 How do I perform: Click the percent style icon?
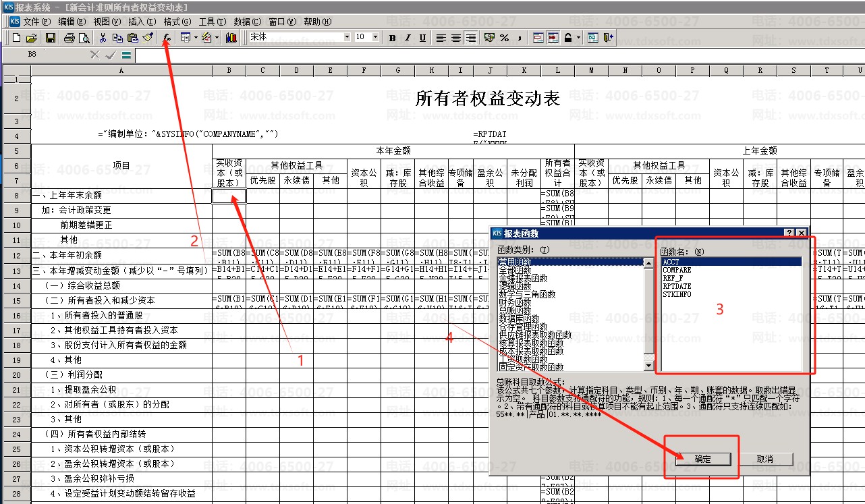coord(504,38)
